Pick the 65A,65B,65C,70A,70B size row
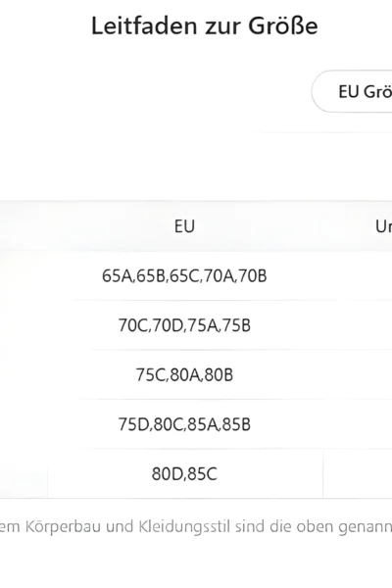The height and width of the screenshot is (588, 392). tap(184, 276)
